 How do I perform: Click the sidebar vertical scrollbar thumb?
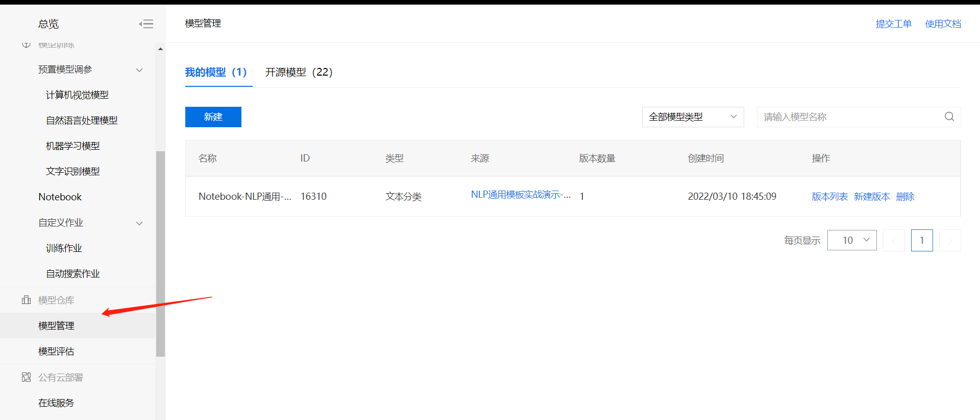160,254
